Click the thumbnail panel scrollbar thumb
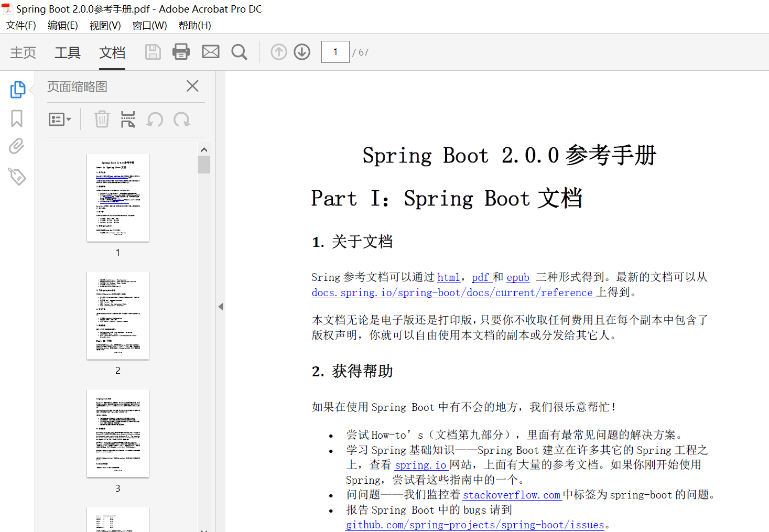This screenshot has width=769, height=532. pyautogui.click(x=204, y=165)
